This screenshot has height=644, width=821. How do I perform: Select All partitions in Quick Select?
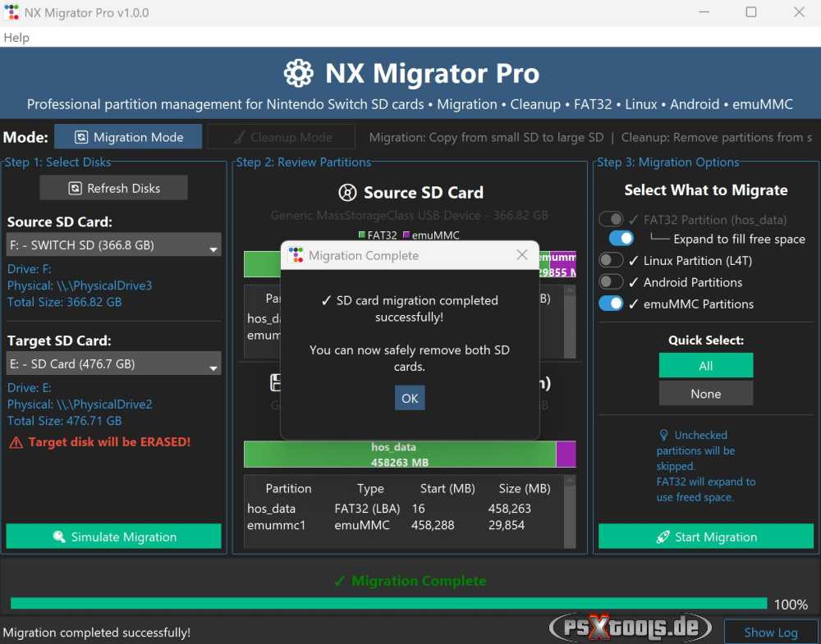(x=705, y=364)
